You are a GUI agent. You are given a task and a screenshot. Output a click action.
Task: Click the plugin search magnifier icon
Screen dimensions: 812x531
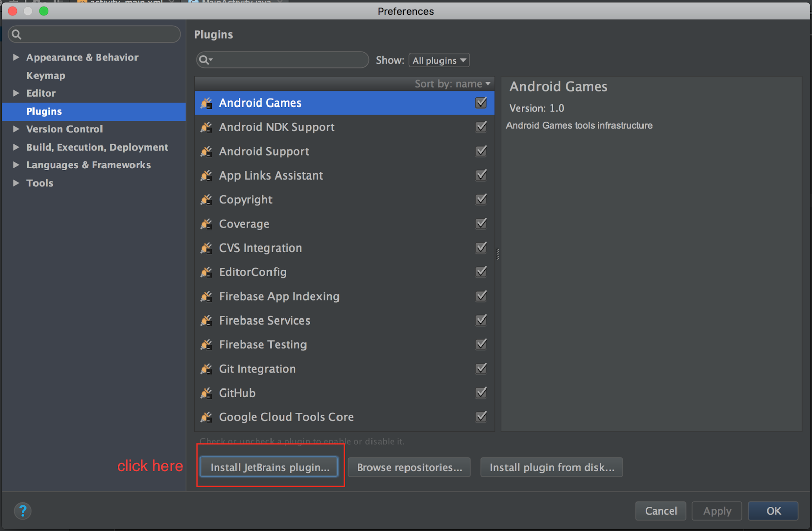[205, 60]
